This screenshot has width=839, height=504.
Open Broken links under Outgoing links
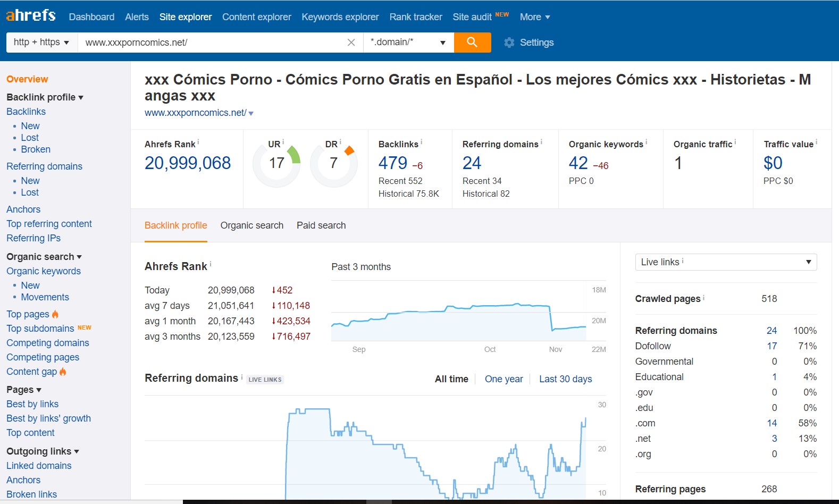[x=31, y=494]
